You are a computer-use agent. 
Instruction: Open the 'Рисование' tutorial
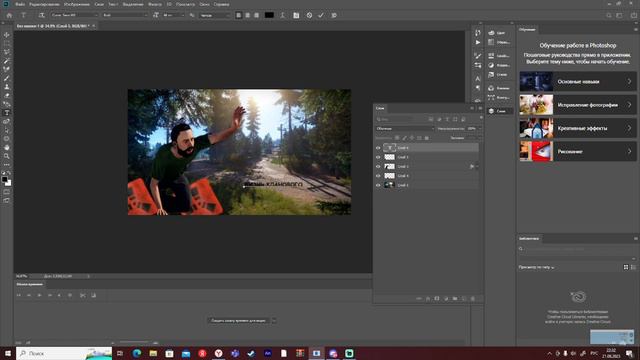coord(578,151)
